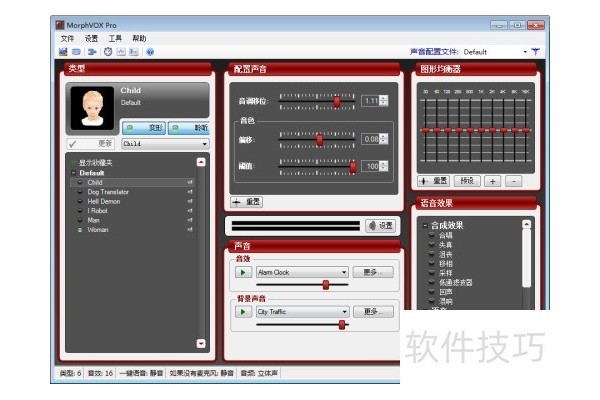Click the microphone 设置 settings button
This screenshot has height=400, width=600.
coord(380,226)
